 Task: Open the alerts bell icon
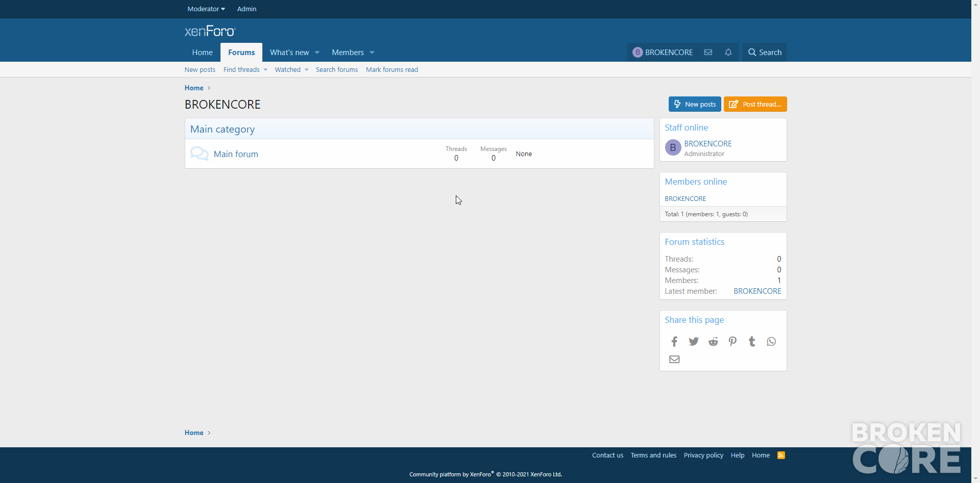[728, 52]
